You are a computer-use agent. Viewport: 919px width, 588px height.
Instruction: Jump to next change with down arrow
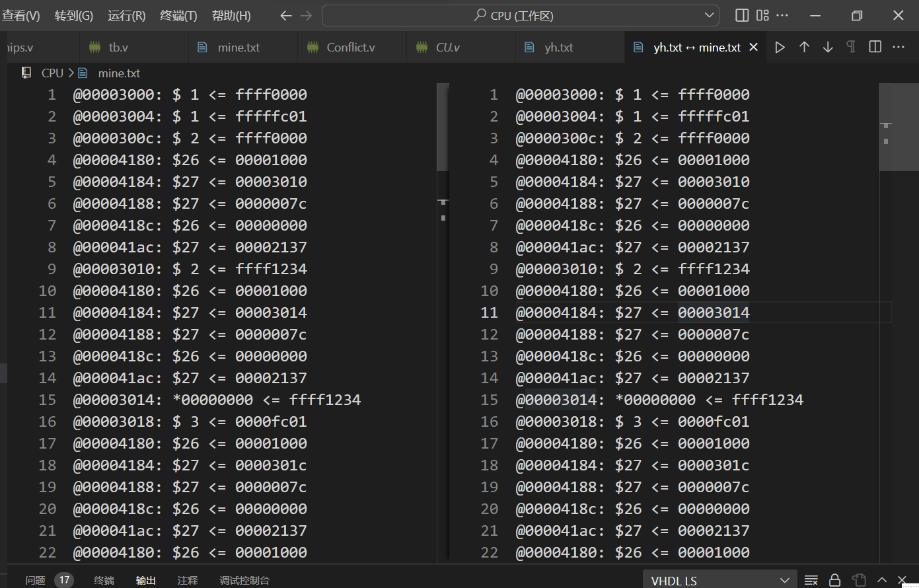click(828, 47)
